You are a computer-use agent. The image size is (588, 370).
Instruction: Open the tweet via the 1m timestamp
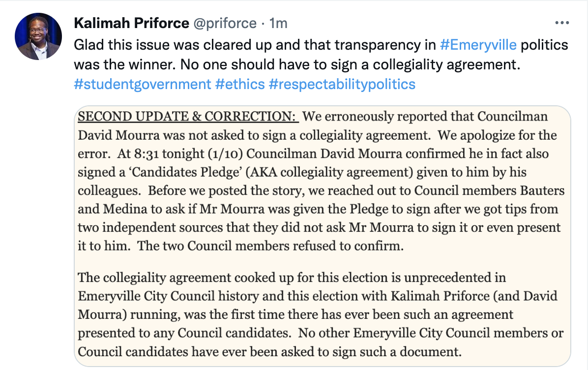tap(278, 23)
